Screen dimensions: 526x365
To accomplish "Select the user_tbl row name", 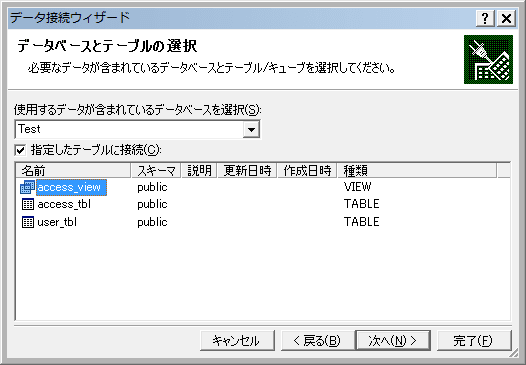I will [57, 222].
